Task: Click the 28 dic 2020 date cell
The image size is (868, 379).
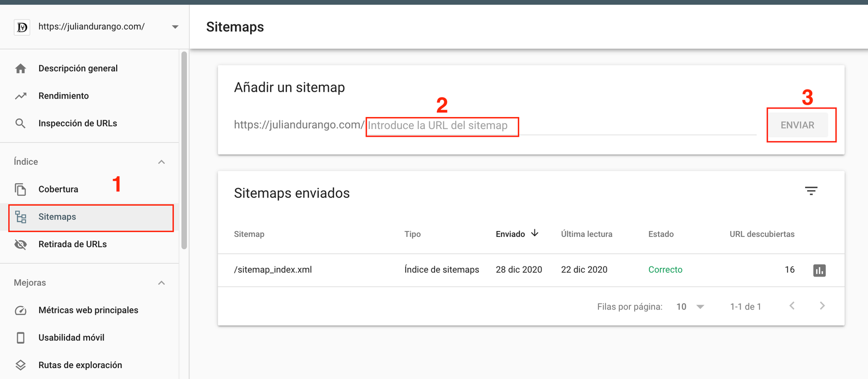Action: (x=519, y=270)
